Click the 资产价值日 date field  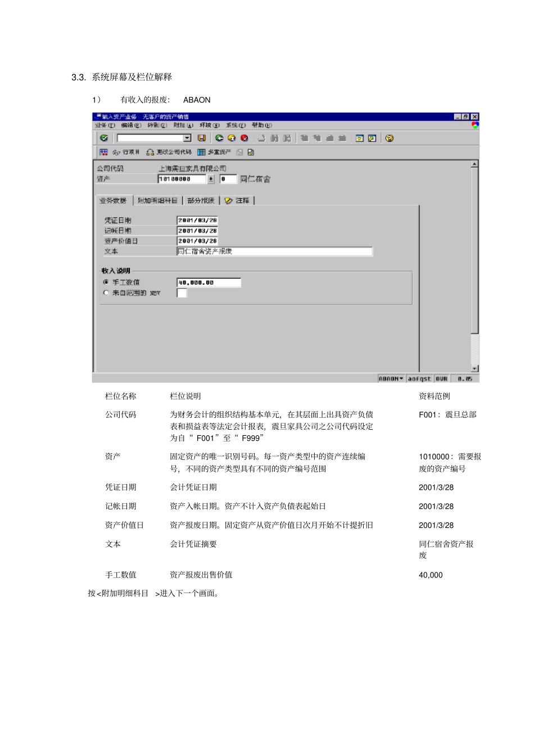pyautogui.click(x=197, y=241)
